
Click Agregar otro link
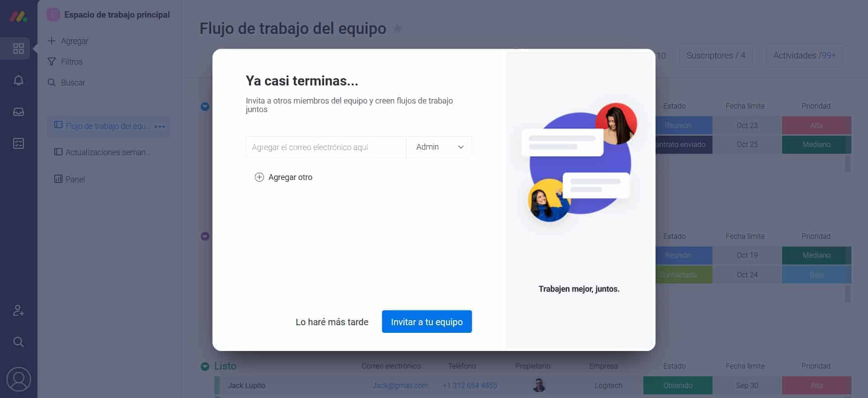pyautogui.click(x=290, y=177)
